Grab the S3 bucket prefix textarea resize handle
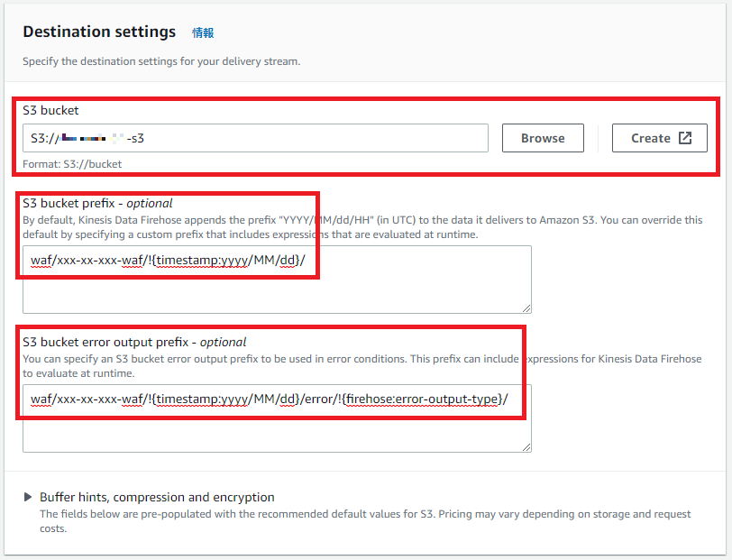The width and height of the screenshot is (732, 560). click(526, 308)
